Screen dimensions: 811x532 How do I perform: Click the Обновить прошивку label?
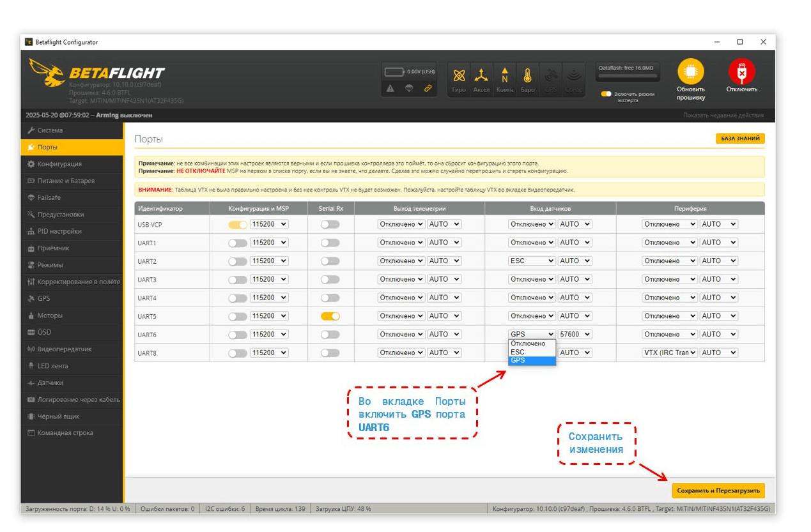point(690,93)
